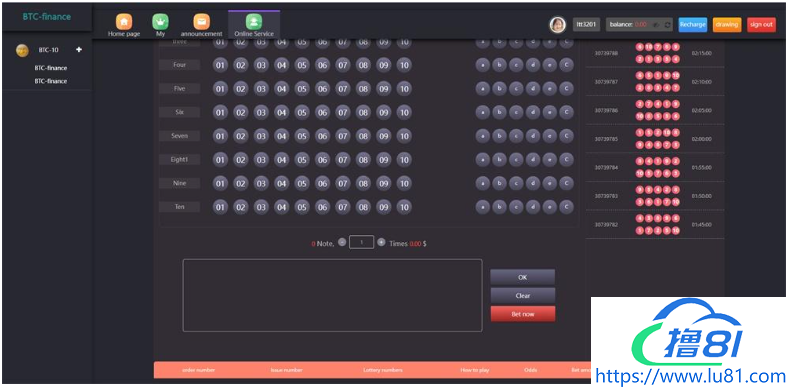The image size is (791, 387).
Task: Click the red Bet now button
Action: [x=523, y=314]
